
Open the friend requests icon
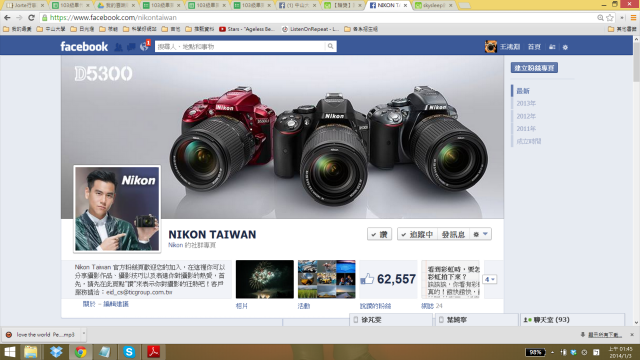[118, 47]
